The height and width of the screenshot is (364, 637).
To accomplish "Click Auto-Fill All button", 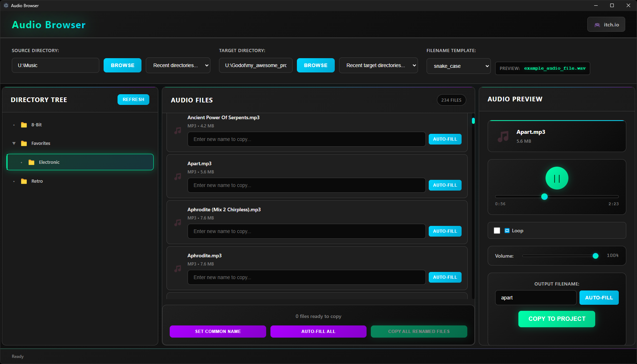I will 318,332.
